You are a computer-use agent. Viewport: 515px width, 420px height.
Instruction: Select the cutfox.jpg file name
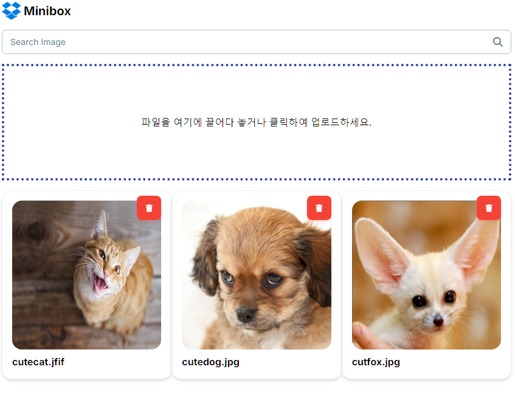pyautogui.click(x=376, y=362)
